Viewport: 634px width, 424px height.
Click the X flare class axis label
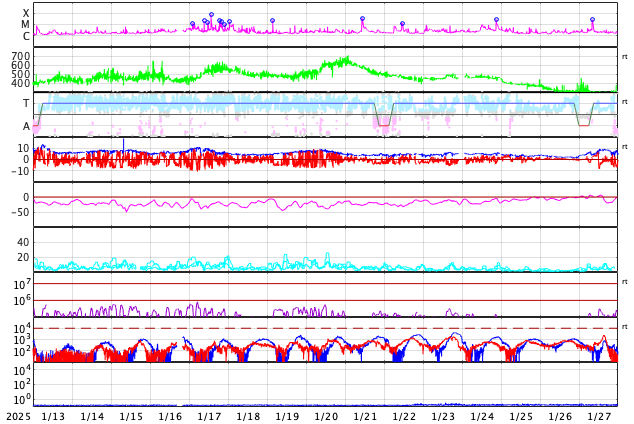[x=26, y=13]
